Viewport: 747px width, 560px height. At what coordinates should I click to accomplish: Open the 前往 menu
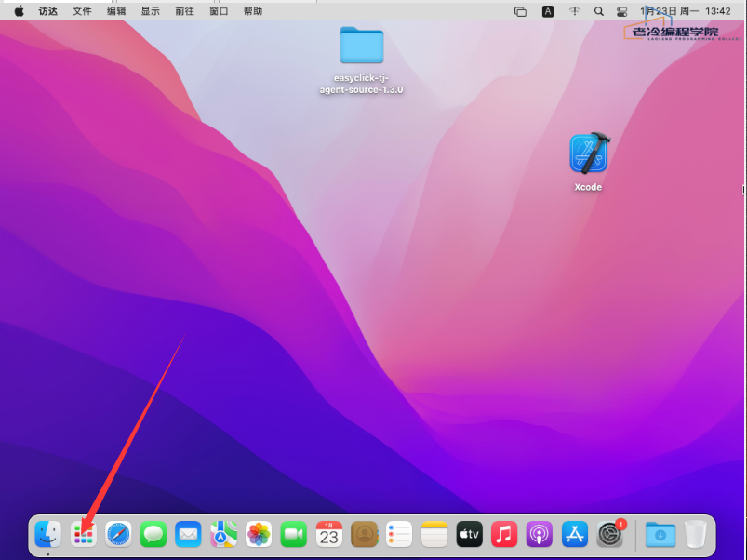185,11
